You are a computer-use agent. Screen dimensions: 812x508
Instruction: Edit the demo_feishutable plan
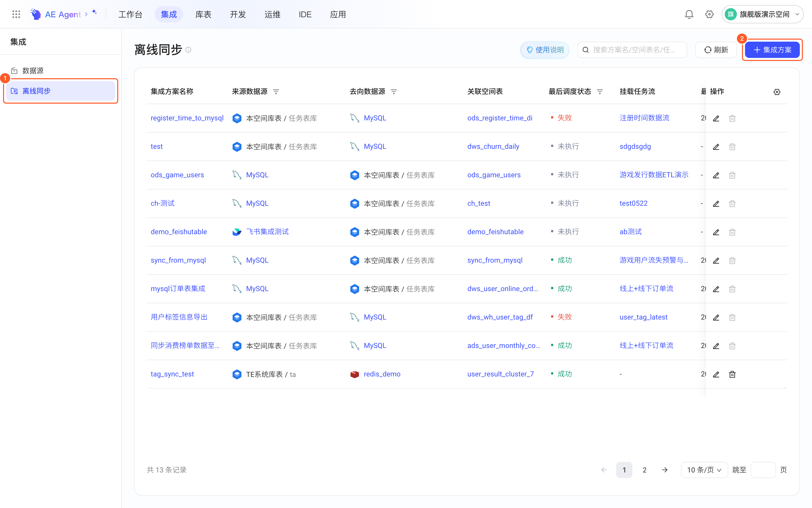[x=716, y=232]
